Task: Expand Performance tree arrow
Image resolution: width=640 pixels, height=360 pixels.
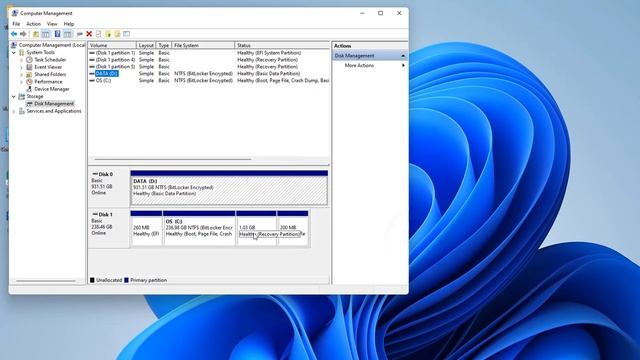Action: pyautogui.click(x=22, y=82)
